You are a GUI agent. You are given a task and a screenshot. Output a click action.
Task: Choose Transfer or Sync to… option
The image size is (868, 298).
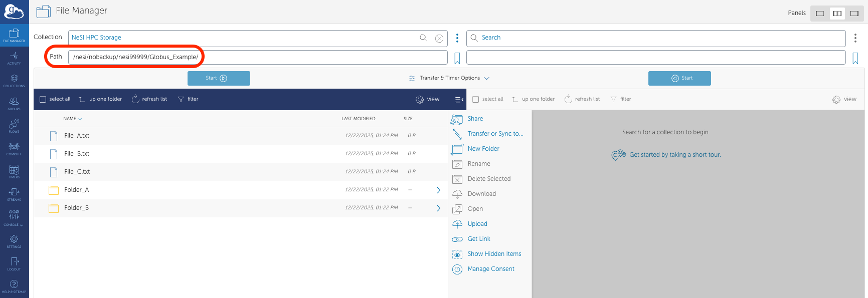[495, 134]
